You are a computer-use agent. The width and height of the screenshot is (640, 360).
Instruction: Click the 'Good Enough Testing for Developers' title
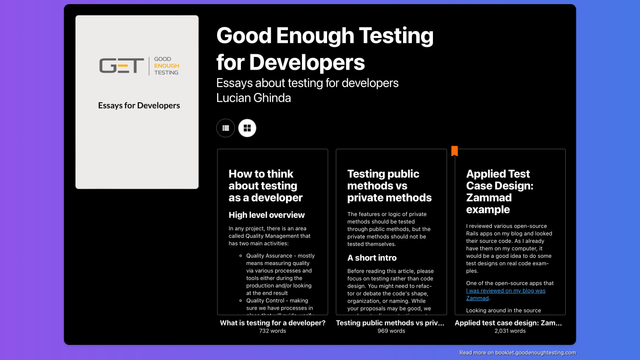point(325,49)
